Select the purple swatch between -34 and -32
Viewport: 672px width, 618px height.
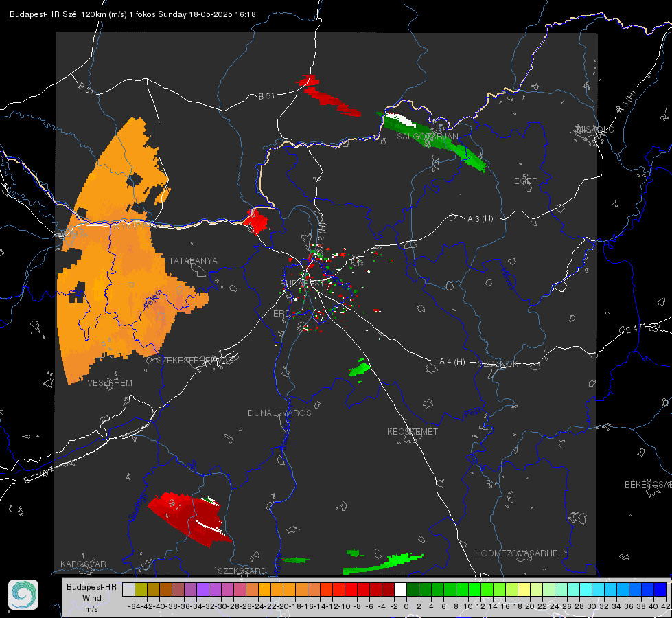[x=202, y=590]
